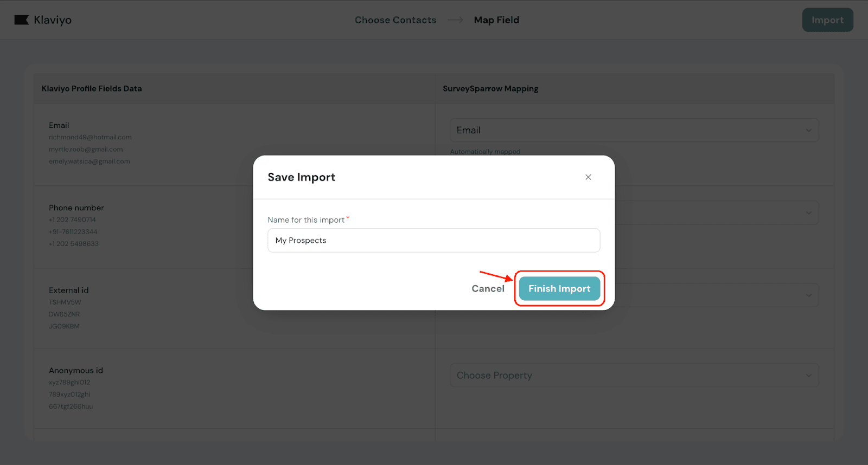Click the chevron on the Choose Property dropdown
The height and width of the screenshot is (465, 868).
[808, 376]
